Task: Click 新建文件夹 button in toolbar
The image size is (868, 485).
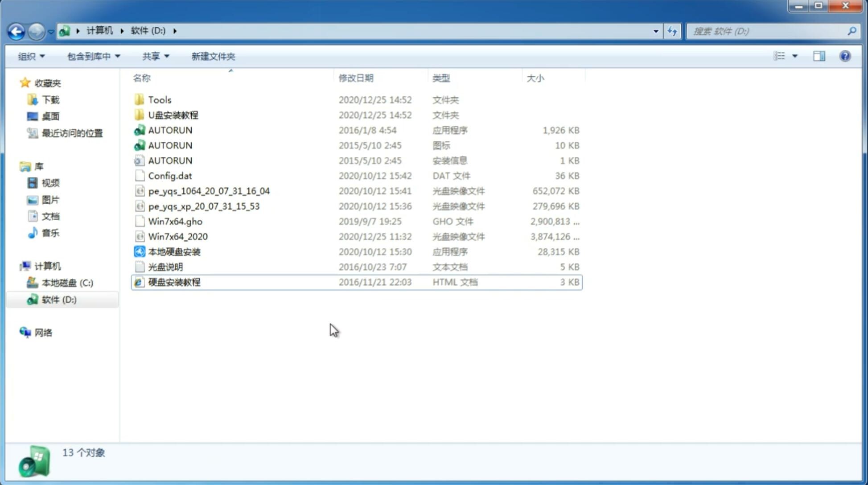Action: 213,56
